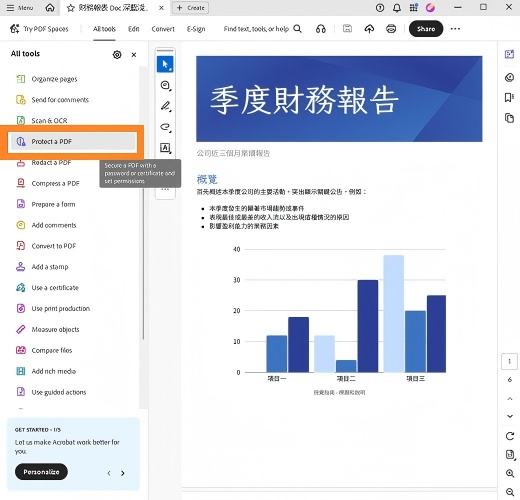Select the text box tool

165,148
